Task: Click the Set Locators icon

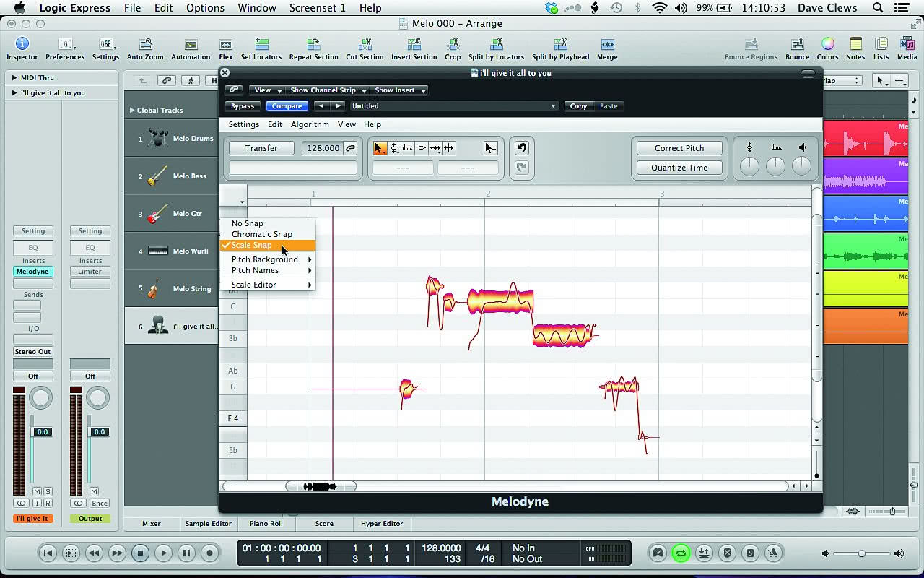Action: [261, 44]
